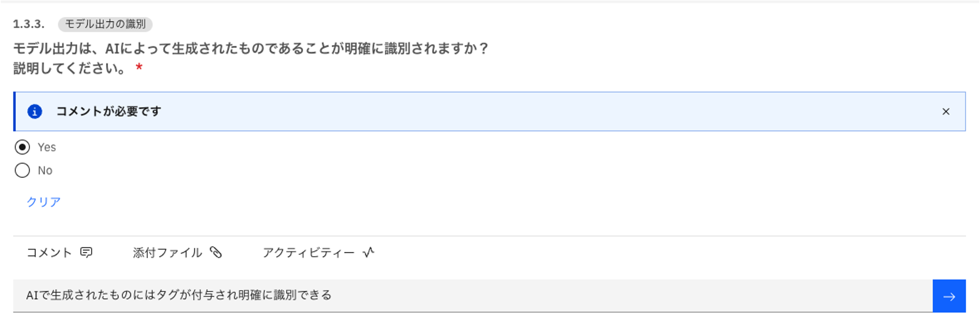
Task: Click the paperclip icon beside 添付ファイル
Action: [x=216, y=252]
